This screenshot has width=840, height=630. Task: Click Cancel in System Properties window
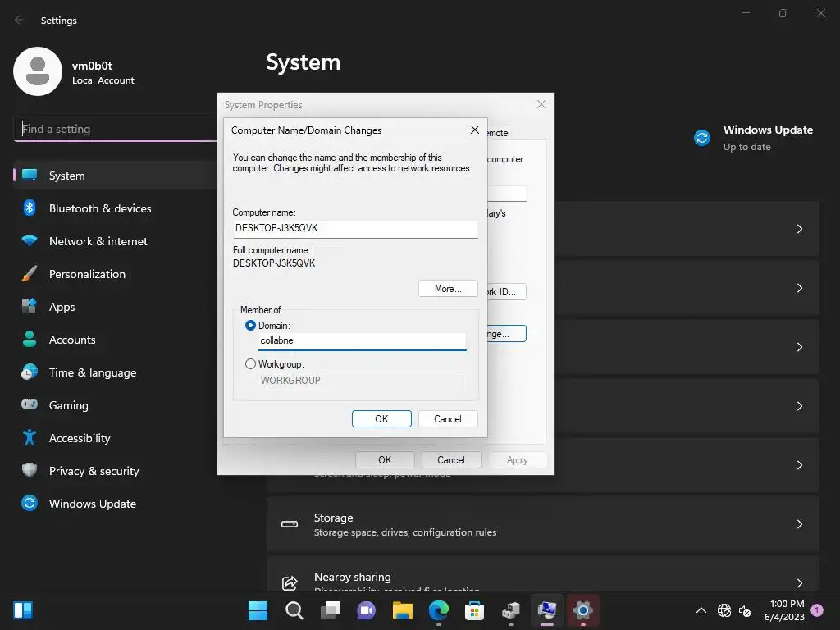point(451,459)
